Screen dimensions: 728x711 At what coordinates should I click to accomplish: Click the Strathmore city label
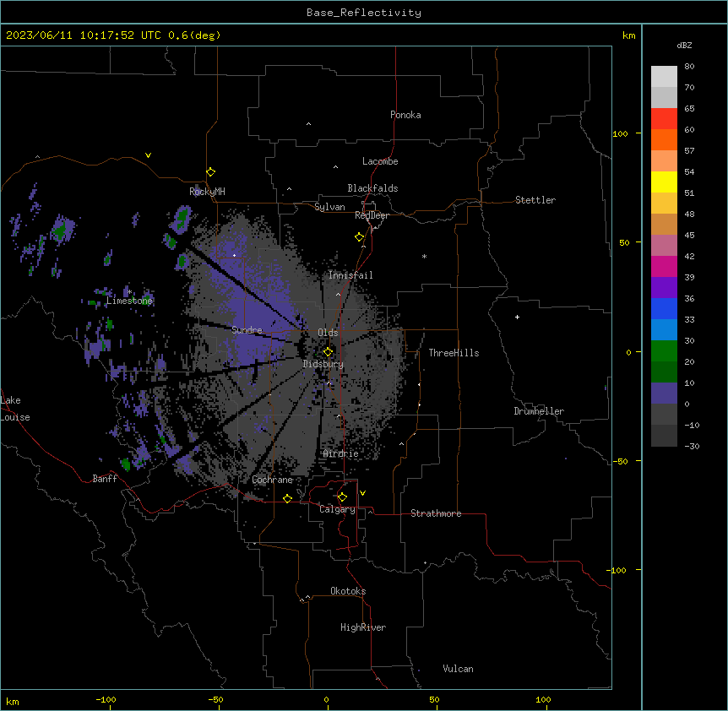tap(436, 513)
